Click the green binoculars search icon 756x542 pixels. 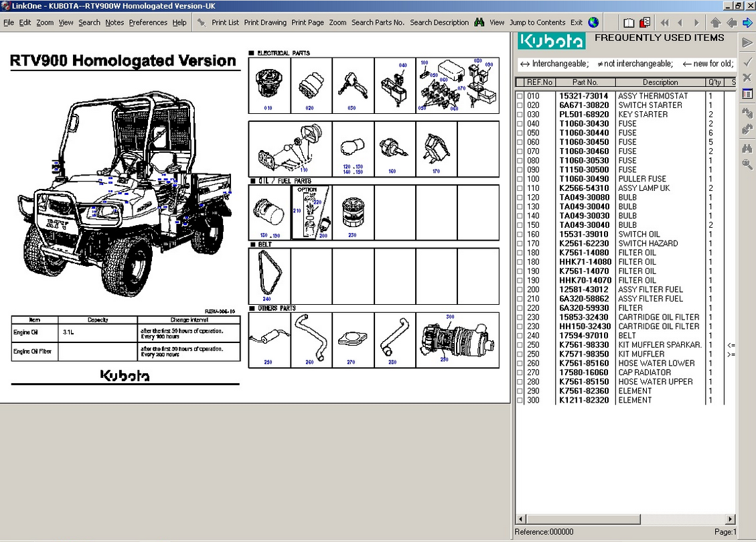click(479, 22)
